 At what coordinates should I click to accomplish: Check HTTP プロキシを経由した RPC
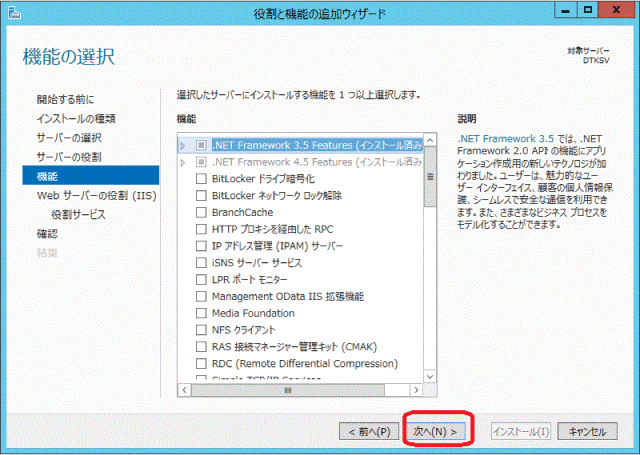point(201,229)
